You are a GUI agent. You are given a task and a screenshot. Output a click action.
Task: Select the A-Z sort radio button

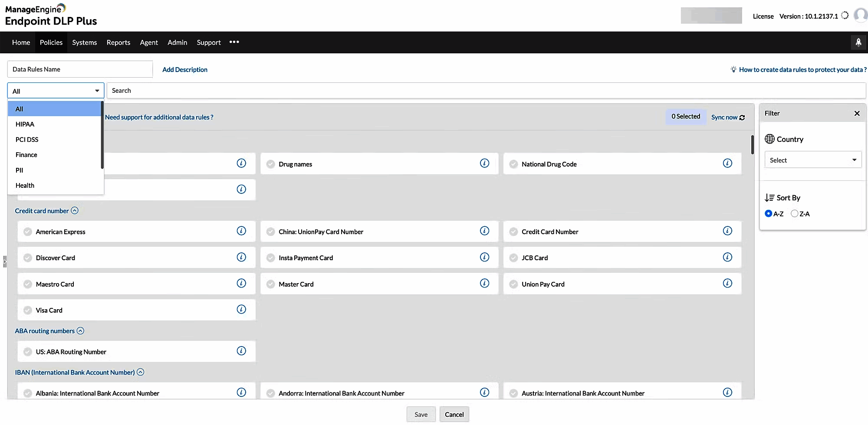[x=769, y=213]
